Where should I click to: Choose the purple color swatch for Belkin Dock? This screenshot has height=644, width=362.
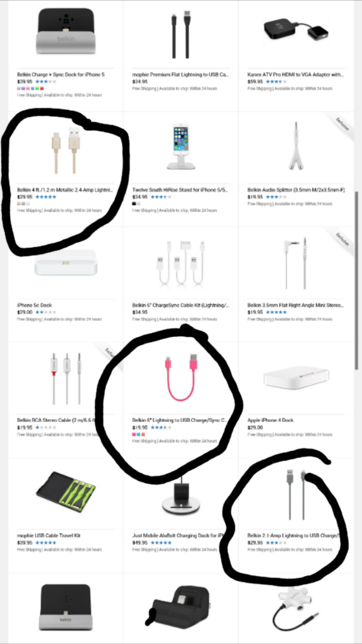pos(23,89)
